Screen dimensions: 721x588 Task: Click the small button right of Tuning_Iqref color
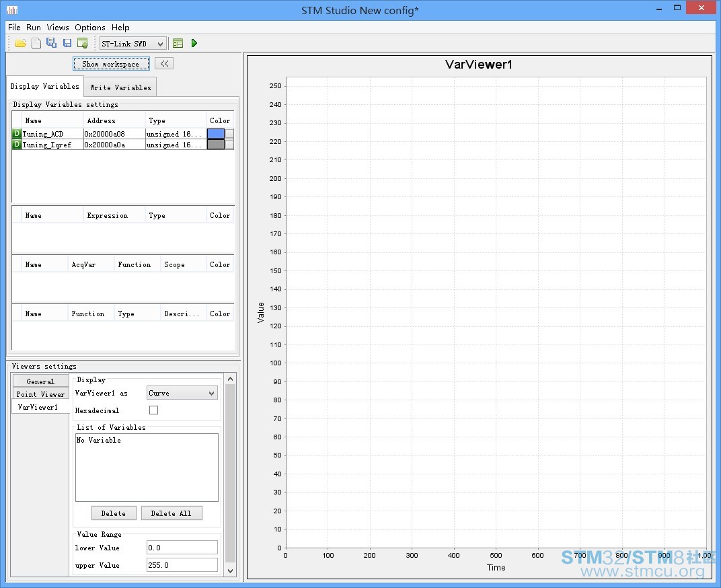229,145
